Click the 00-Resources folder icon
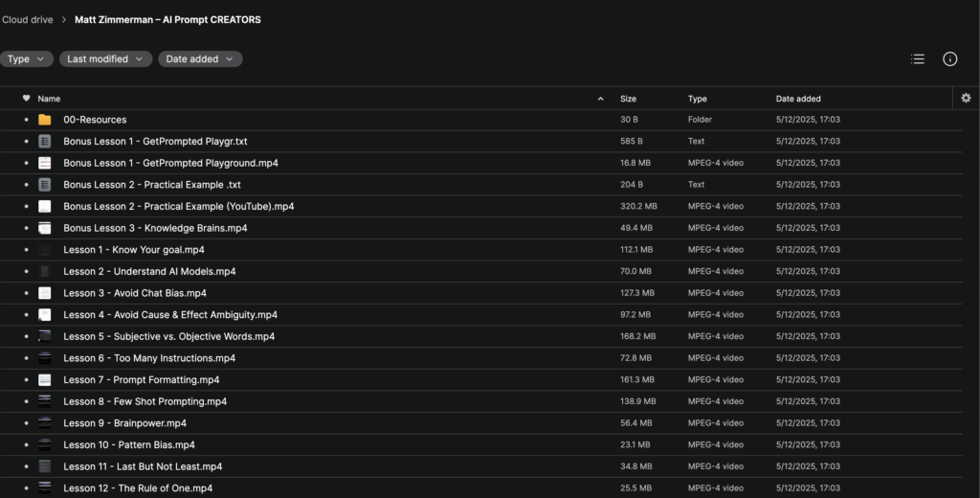Viewport: 980px width, 498px height. click(44, 120)
